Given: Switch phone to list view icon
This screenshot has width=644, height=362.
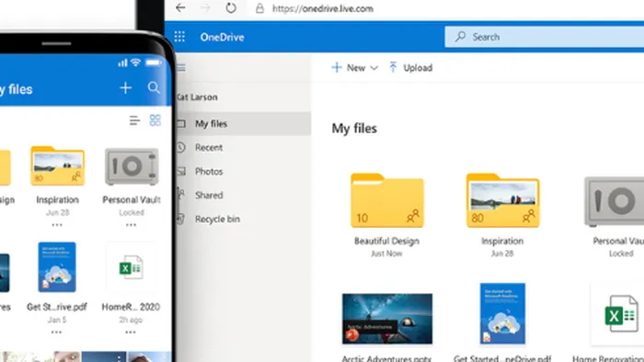Looking at the screenshot, I should 134,120.
